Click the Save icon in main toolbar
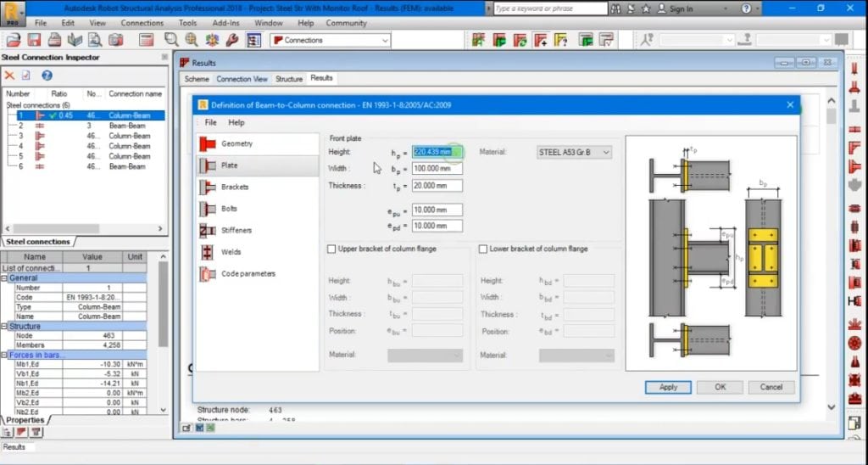Screen dimensions: 868x465 [x=34, y=40]
